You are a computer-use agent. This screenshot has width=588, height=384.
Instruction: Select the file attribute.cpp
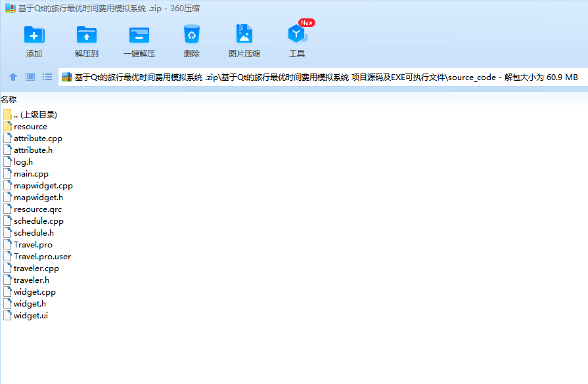point(33,139)
